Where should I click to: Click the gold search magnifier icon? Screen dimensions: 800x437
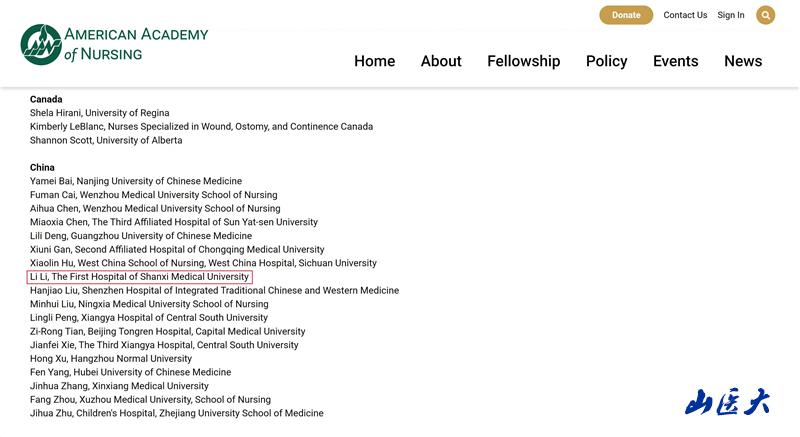pyautogui.click(x=765, y=15)
